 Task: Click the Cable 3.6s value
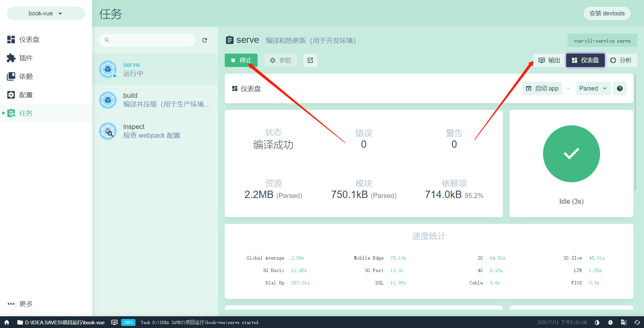[495, 283]
